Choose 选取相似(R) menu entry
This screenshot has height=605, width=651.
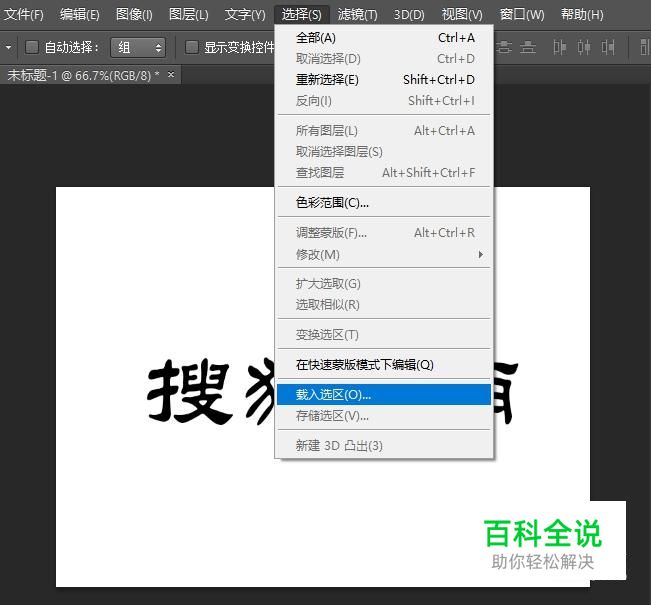384,305
